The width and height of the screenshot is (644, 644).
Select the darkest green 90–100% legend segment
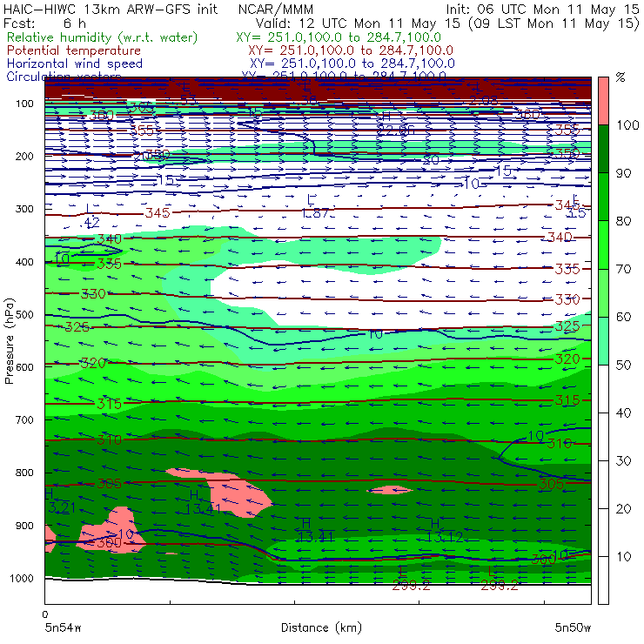[x=603, y=149]
